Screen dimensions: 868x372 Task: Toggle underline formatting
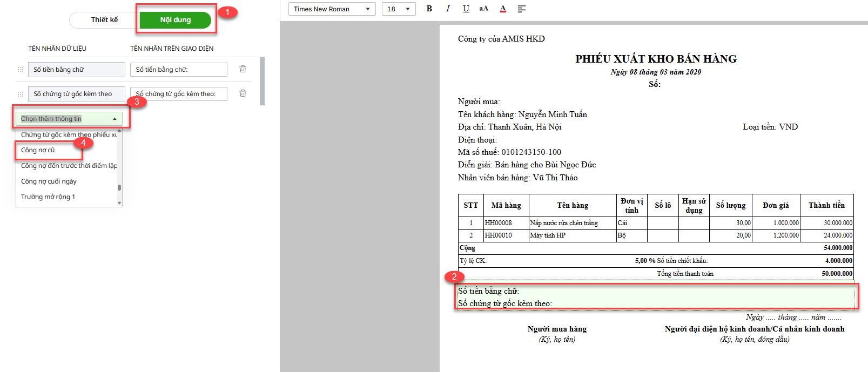(x=466, y=9)
